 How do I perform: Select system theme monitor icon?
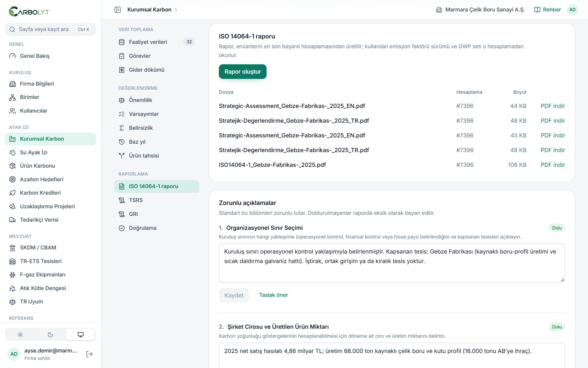[x=81, y=334]
